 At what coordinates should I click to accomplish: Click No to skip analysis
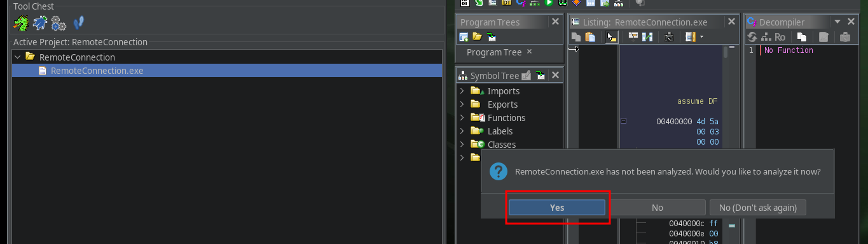click(658, 208)
